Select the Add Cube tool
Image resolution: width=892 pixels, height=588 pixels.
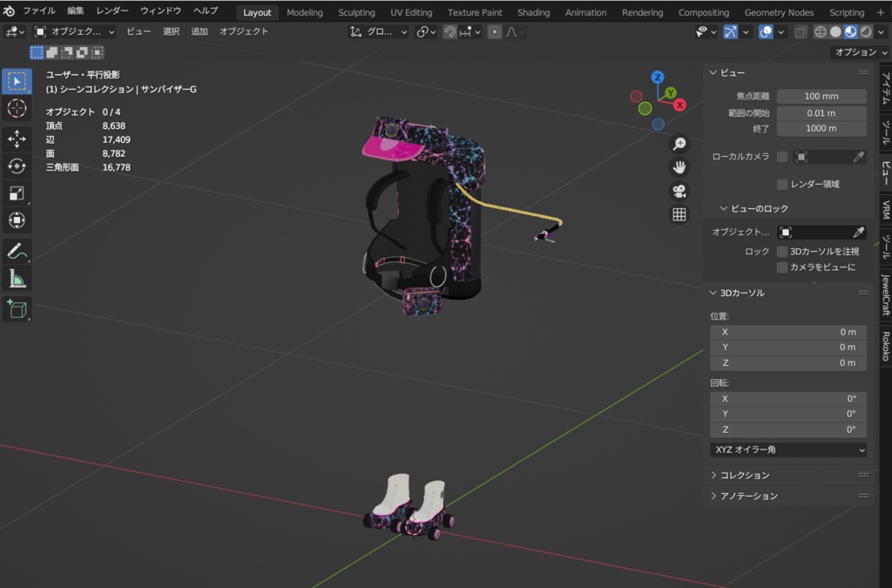[x=17, y=308]
